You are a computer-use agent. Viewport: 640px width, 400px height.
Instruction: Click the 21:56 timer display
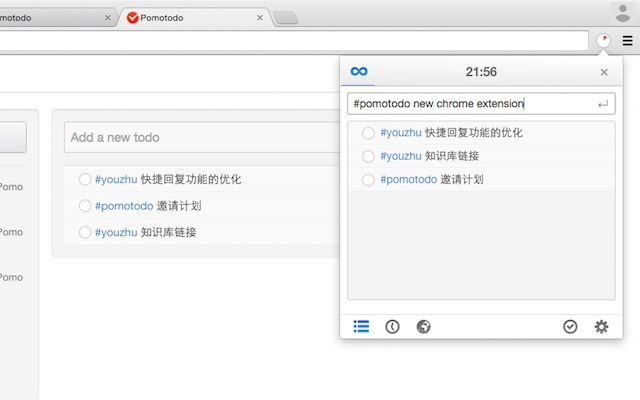click(x=481, y=72)
